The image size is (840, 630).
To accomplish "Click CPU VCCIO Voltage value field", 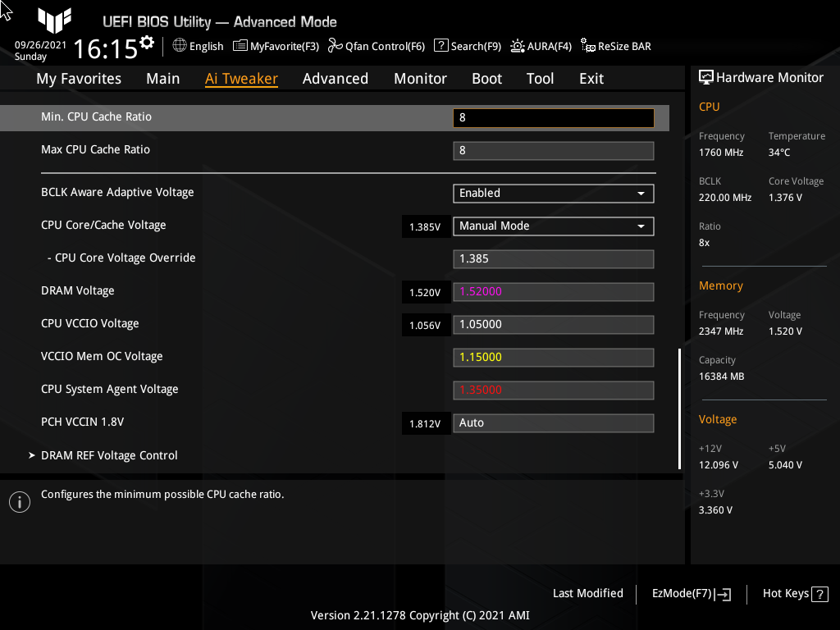I will [554, 325].
